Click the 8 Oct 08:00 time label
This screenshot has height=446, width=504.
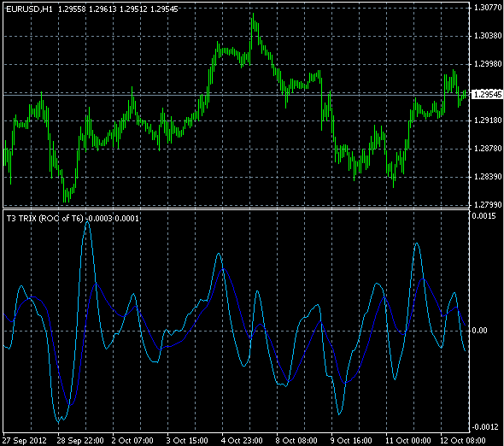coord(296,441)
